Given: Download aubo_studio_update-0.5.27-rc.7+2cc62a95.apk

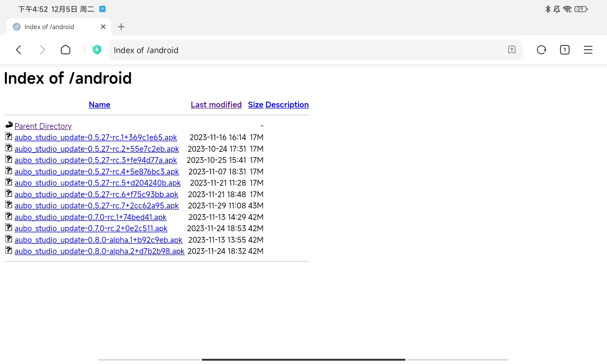Looking at the screenshot, I should [97, 206].
